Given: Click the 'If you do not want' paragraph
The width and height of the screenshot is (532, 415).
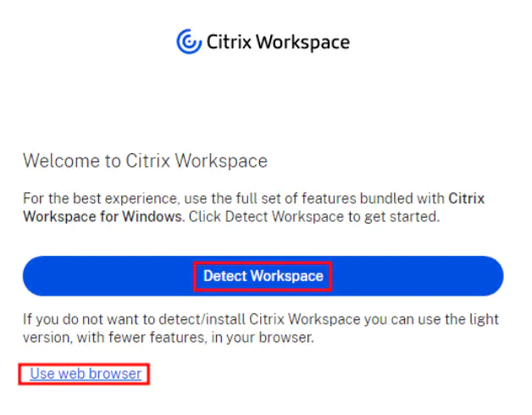Looking at the screenshot, I should click(261, 328).
